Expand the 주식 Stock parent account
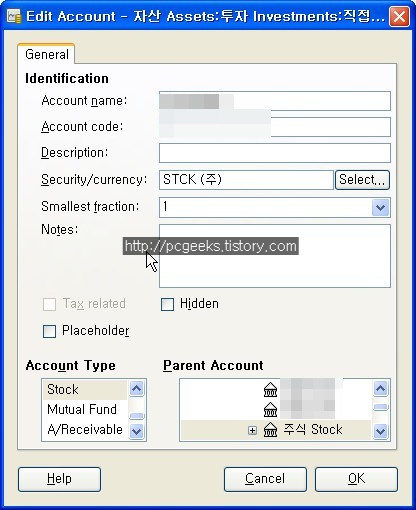This screenshot has height=510, width=416. pyautogui.click(x=252, y=431)
